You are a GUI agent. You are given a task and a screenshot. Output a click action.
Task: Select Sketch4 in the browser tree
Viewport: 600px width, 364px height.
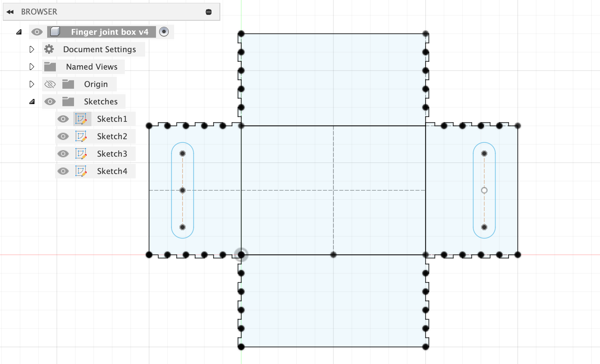click(x=112, y=171)
